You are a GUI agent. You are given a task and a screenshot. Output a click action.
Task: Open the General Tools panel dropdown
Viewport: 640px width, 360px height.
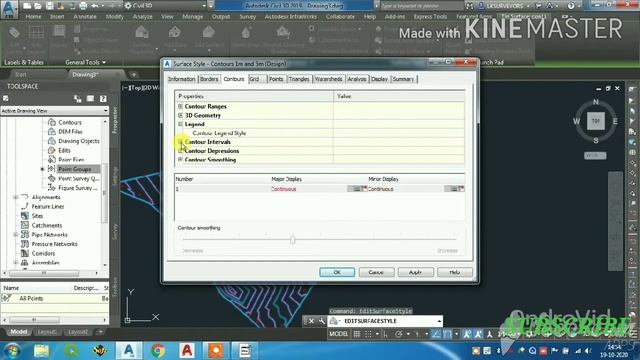[x=85, y=62]
